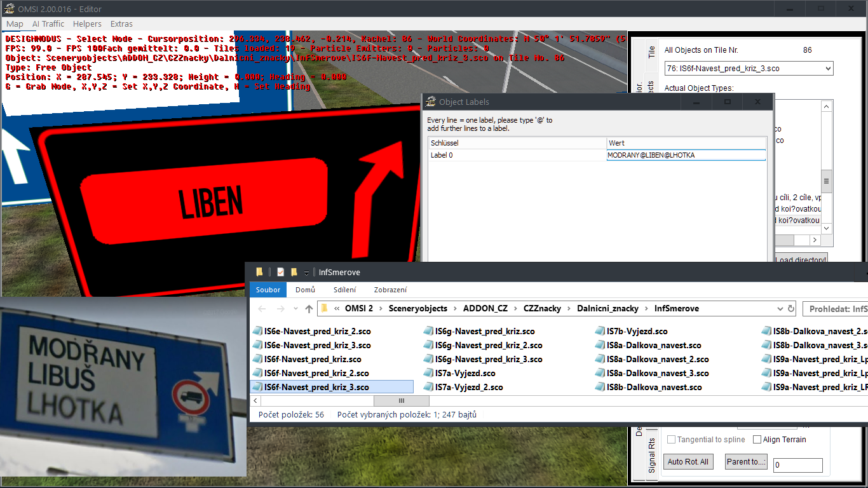This screenshot has width=868, height=488.
Task: Click the IS8a-Dalkova_navest.sco file icon
Action: click(x=600, y=346)
